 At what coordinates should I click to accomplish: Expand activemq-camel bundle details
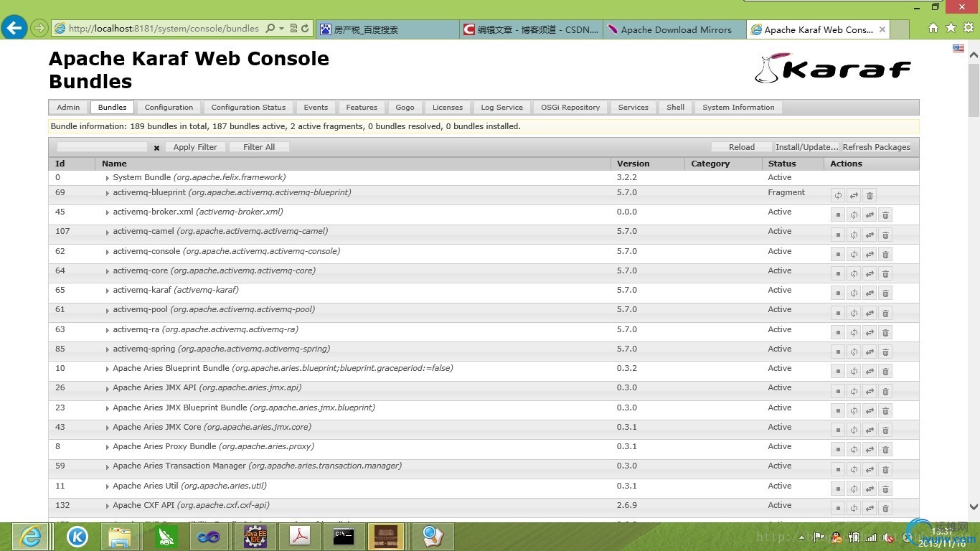[x=107, y=232]
